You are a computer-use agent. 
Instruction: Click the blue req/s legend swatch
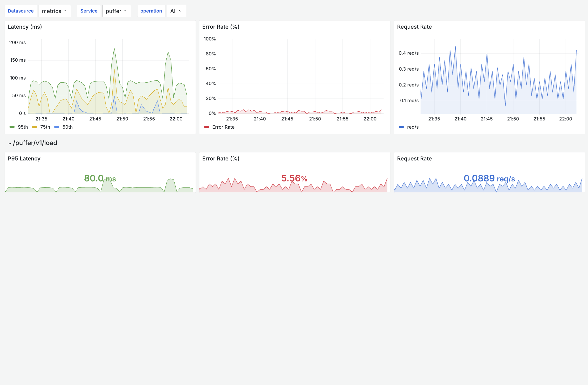click(x=401, y=127)
